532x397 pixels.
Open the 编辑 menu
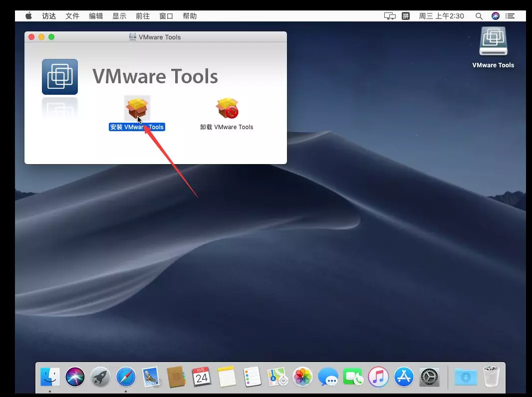click(x=96, y=16)
